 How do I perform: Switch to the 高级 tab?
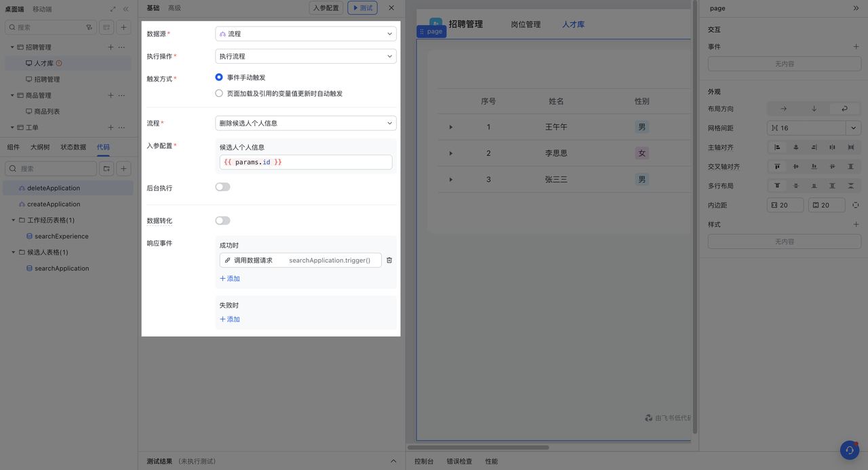tap(174, 8)
